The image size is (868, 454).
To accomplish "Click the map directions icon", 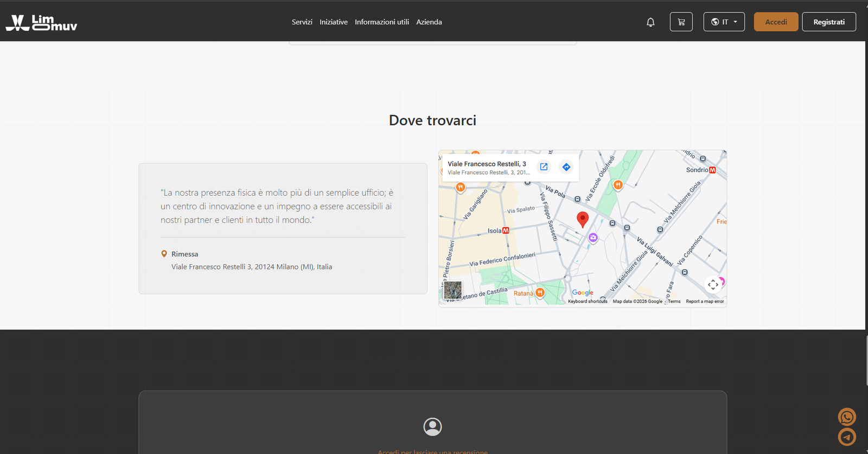I will pos(566,167).
